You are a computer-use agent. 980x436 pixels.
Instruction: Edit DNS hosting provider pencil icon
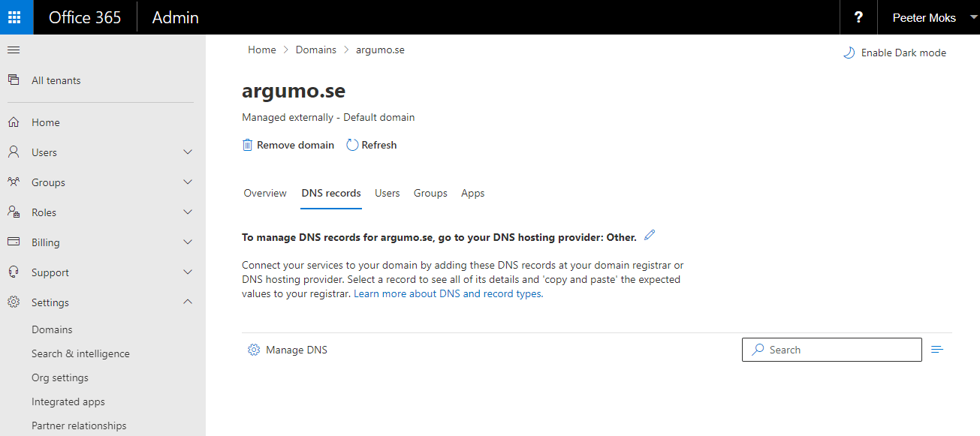pos(650,236)
